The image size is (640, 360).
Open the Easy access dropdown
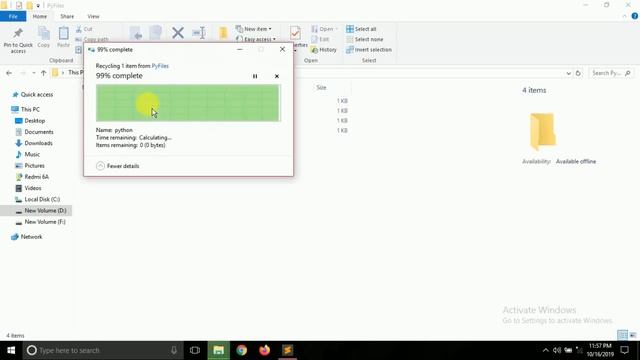point(256,39)
